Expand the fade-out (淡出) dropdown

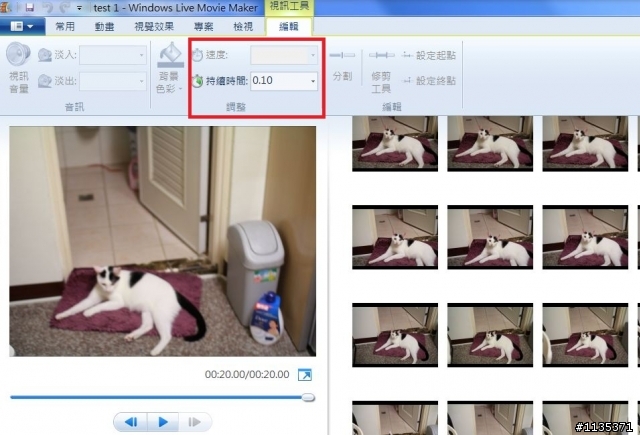pyautogui.click(x=142, y=81)
